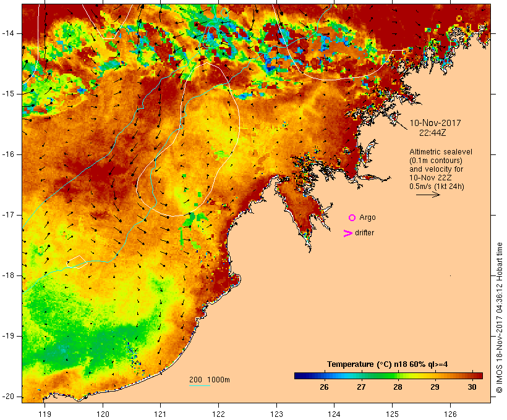The height and width of the screenshot is (420, 507).
Task: Click the 'Temperature (°C) n18 60% ql>=4' title
Action: point(388,364)
